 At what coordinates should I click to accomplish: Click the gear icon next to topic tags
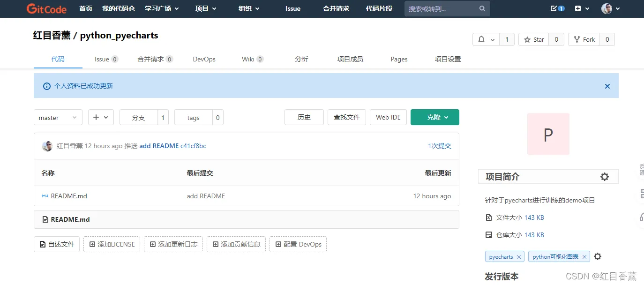coord(598,256)
